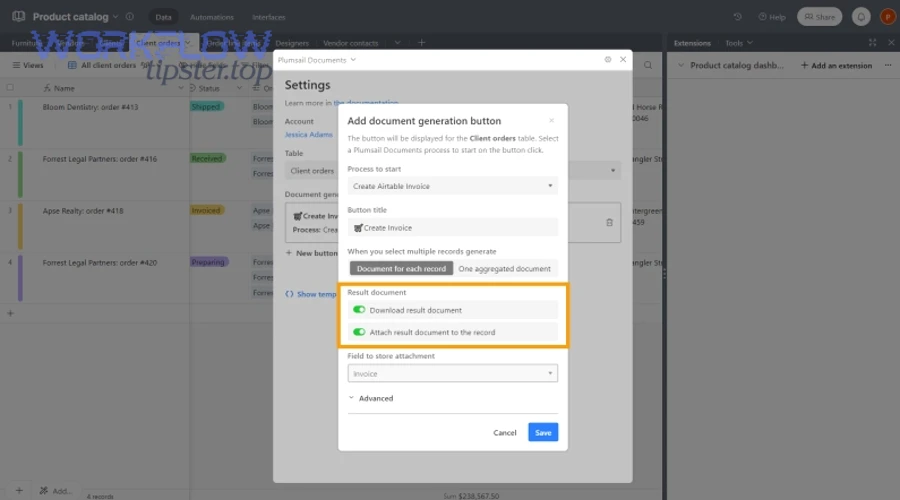Screen dimensions: 900x500
Task: Select Document for each record option
Action: point(401,269)
